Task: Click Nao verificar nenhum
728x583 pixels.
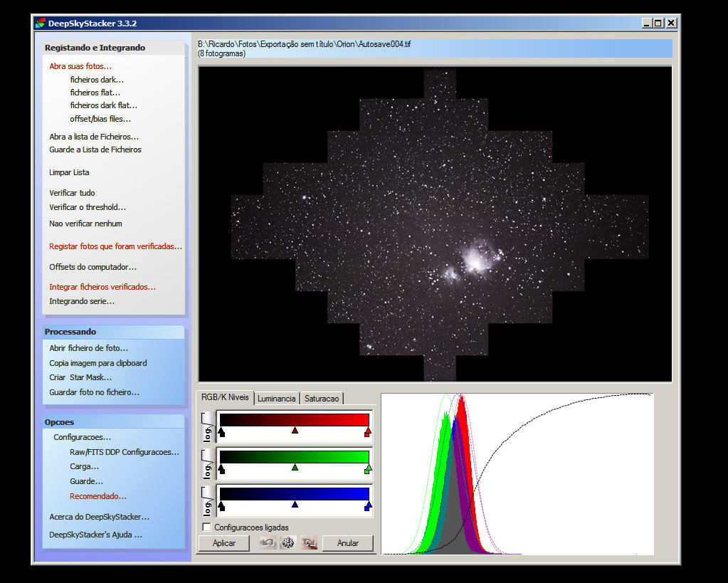Action: pyautogui.click(x=85, y=224)
